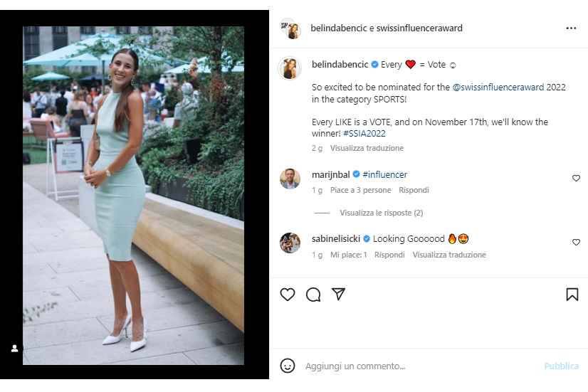Open the post photo of the woman

click(x=133, y=196)
